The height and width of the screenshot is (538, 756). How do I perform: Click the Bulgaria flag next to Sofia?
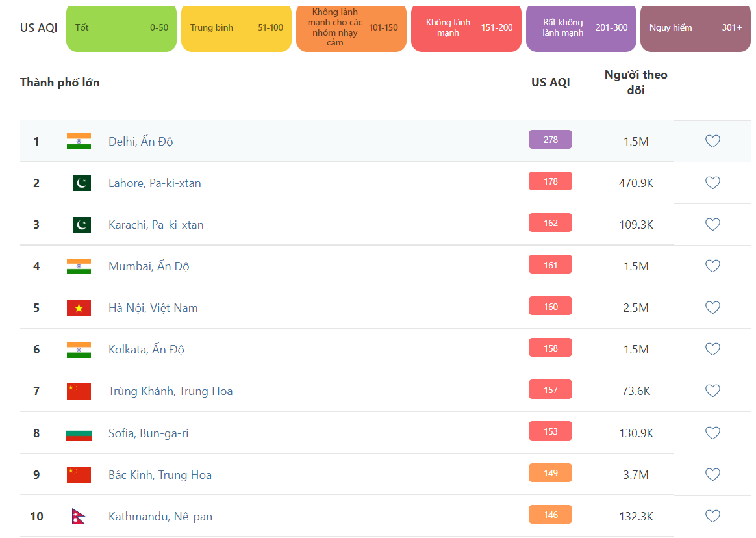(79, 433)
